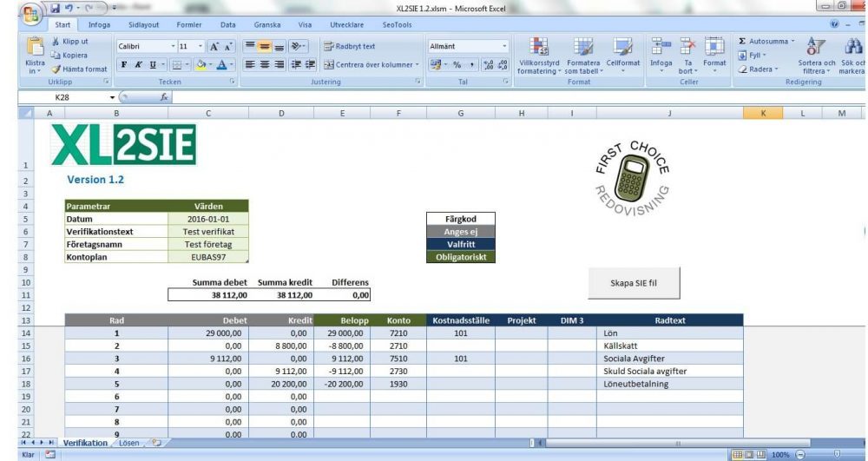Image resolution: width=868 pixels, height=461 pixels.
Task: Open text orientation options
Action: tap(299, 47)
